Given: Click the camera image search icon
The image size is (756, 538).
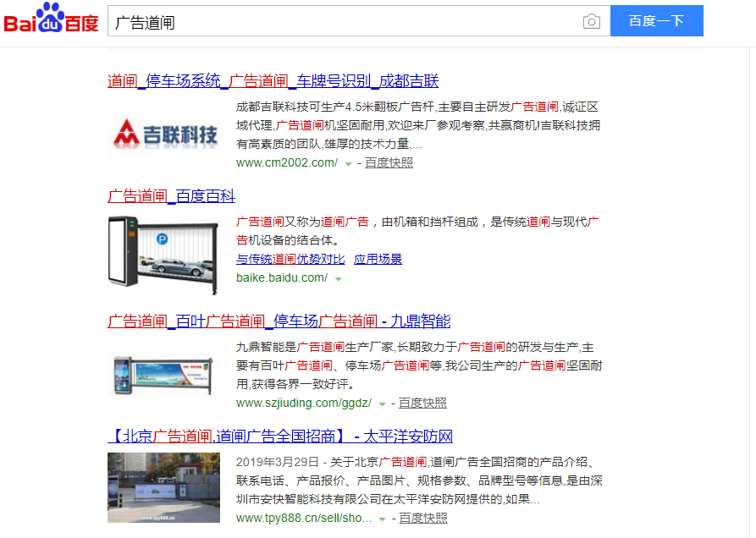Looking at the screenshot, I should 591,21.
